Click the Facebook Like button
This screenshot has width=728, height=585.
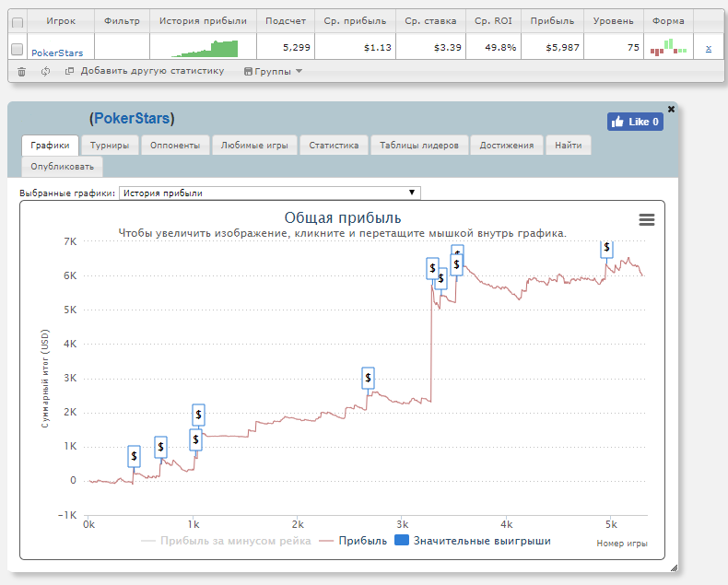coord(634,122)
